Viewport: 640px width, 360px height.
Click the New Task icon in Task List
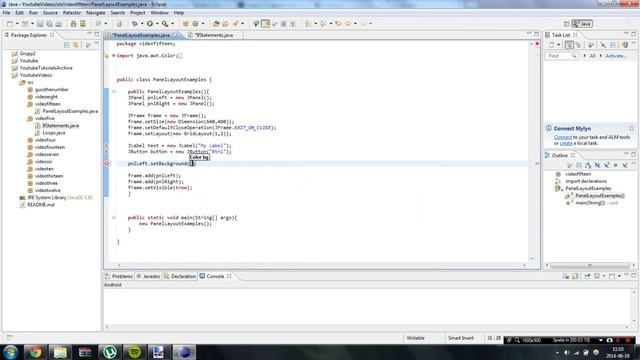coord(551,45)
